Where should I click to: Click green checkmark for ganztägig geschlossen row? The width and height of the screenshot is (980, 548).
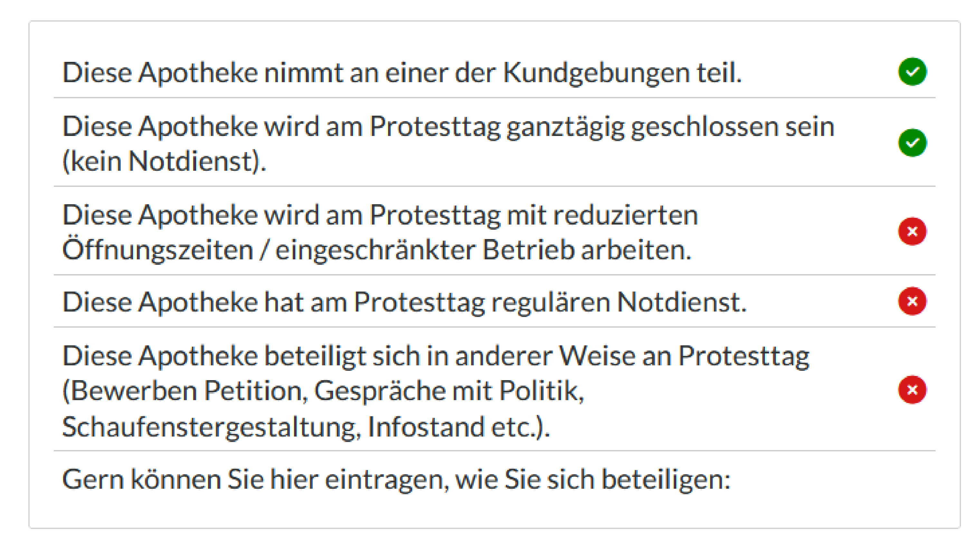[912, 143]
